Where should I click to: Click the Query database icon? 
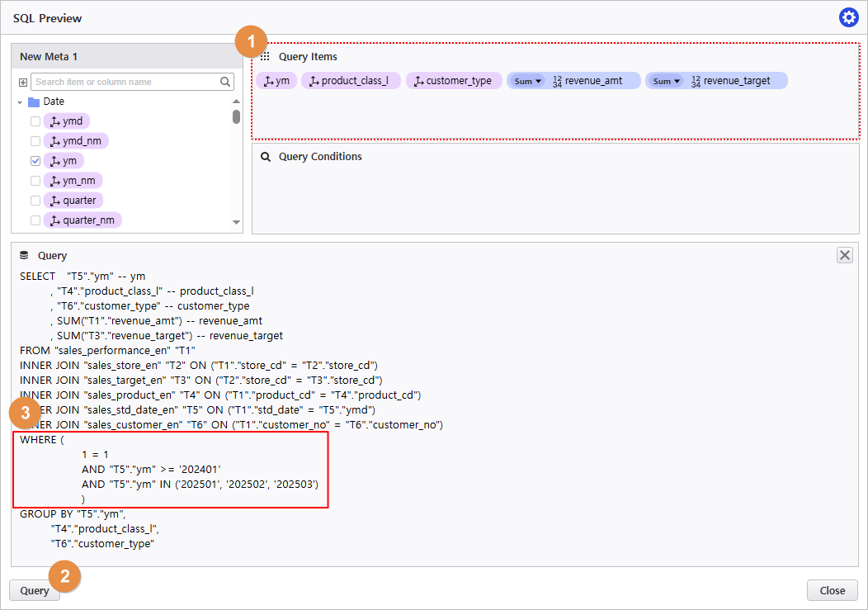[24, 256]
